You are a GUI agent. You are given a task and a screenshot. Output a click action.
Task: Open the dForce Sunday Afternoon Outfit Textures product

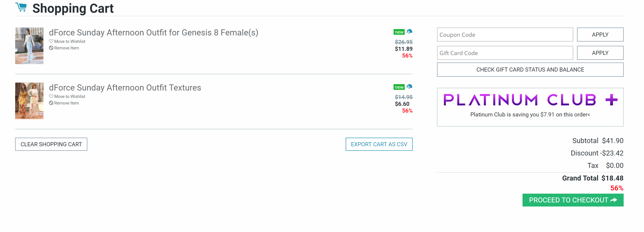click(125, 88)
